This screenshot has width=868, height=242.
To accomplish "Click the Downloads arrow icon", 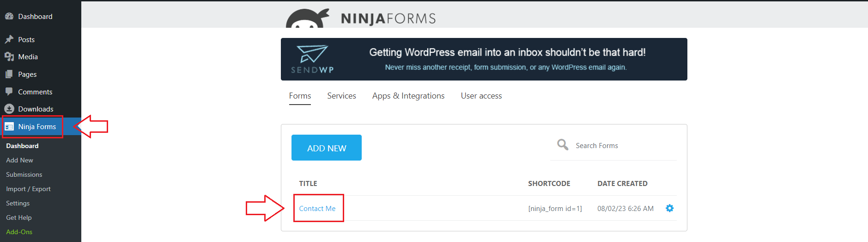I will 9,109.
